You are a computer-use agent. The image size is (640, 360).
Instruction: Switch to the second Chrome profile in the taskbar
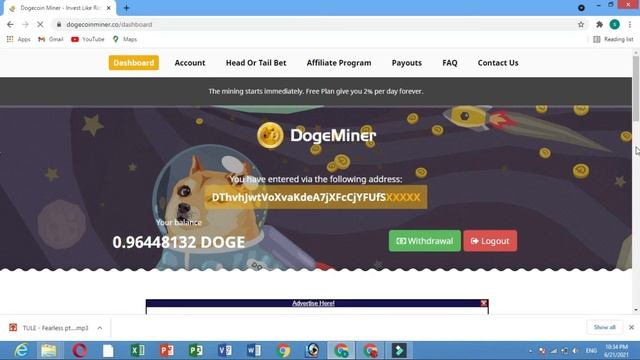tap(371, 351)
